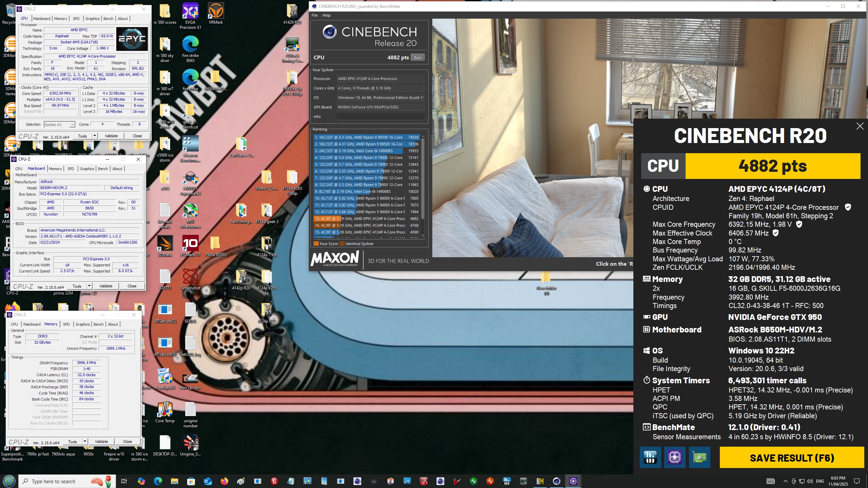This screenshot has height=488, width=868.
Task: Click the Type here to search box
Action: click(67, 481)
